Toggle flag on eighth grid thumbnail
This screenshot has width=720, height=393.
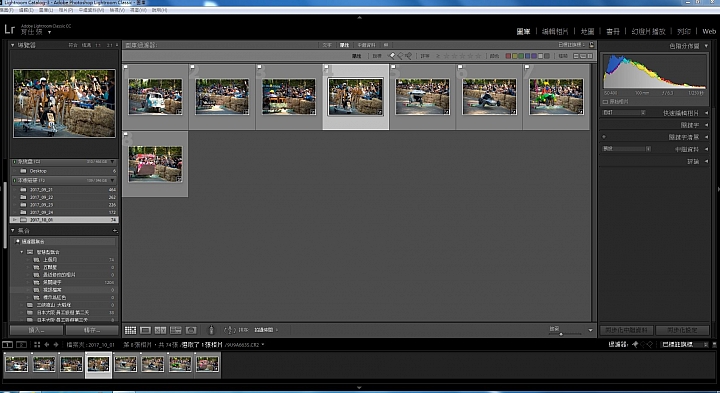click(x=126, y=134)
